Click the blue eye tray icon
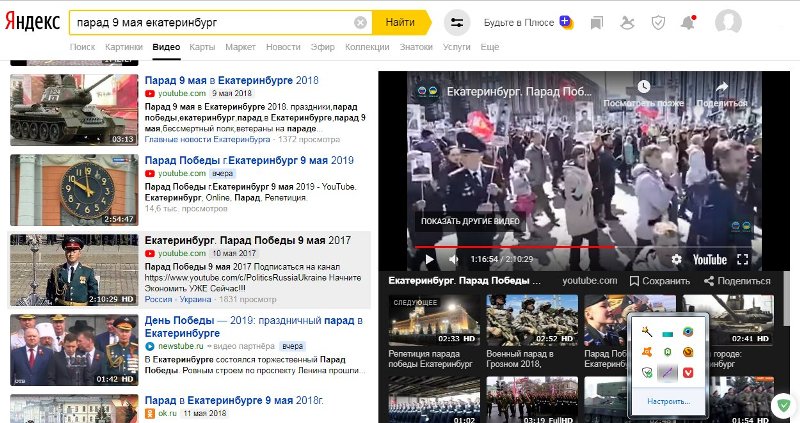800x423 pixels. [688, 333]
